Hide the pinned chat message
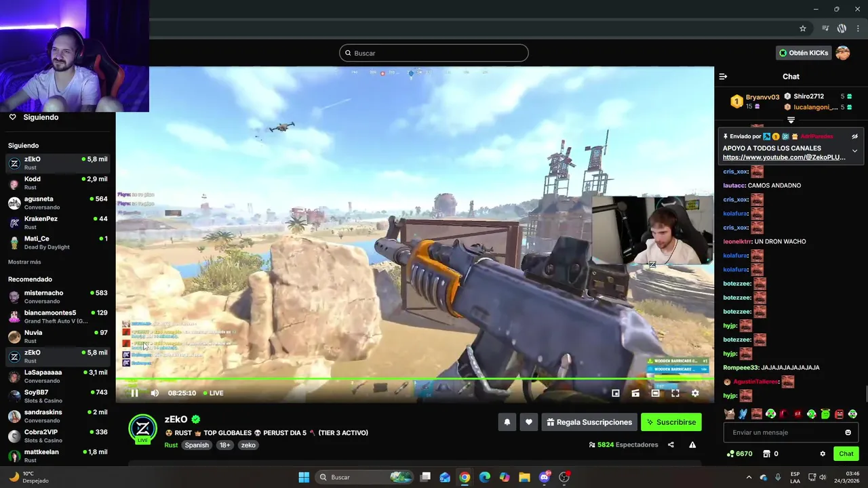 pos(854,136)
